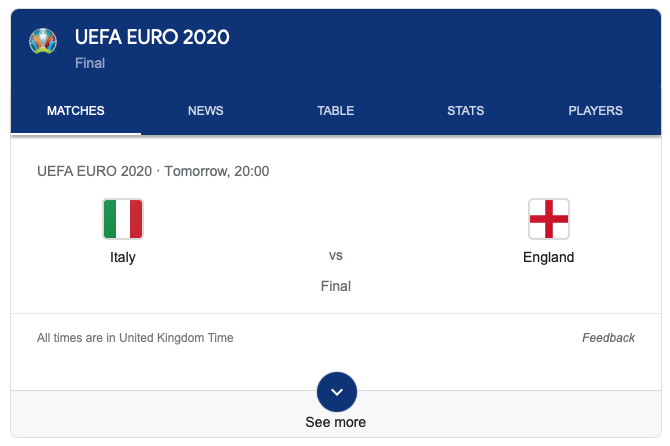Screen dimensions: 670x446
Task: Click the Tomorrow, 20:00 kickoff time
Action: (217, 171)
